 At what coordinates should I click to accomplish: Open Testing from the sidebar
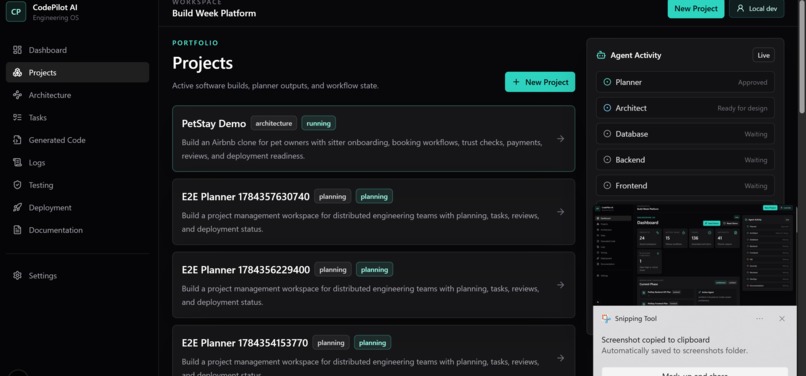tap(77, 185)
